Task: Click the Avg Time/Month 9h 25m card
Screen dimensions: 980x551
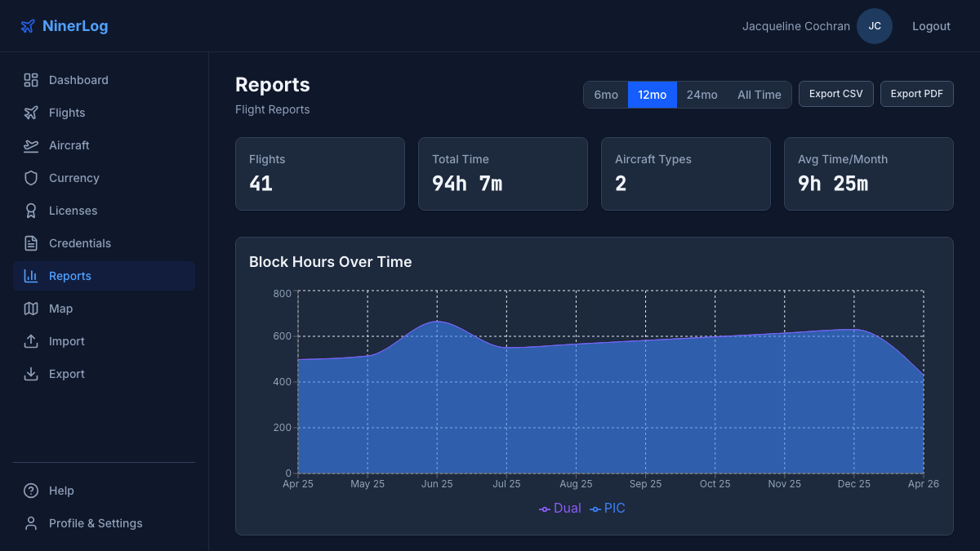Action: pos(869,174)
